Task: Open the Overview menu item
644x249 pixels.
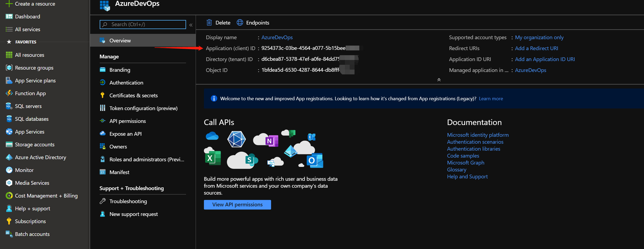Action: coord(120,41)
